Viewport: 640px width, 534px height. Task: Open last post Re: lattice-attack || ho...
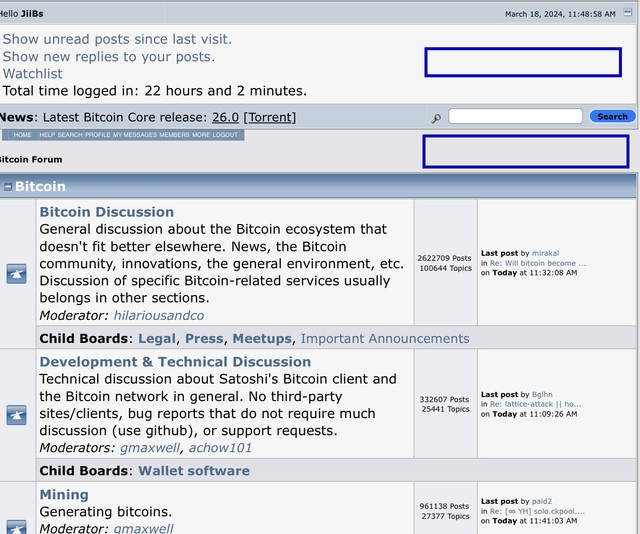click(536, 404)
